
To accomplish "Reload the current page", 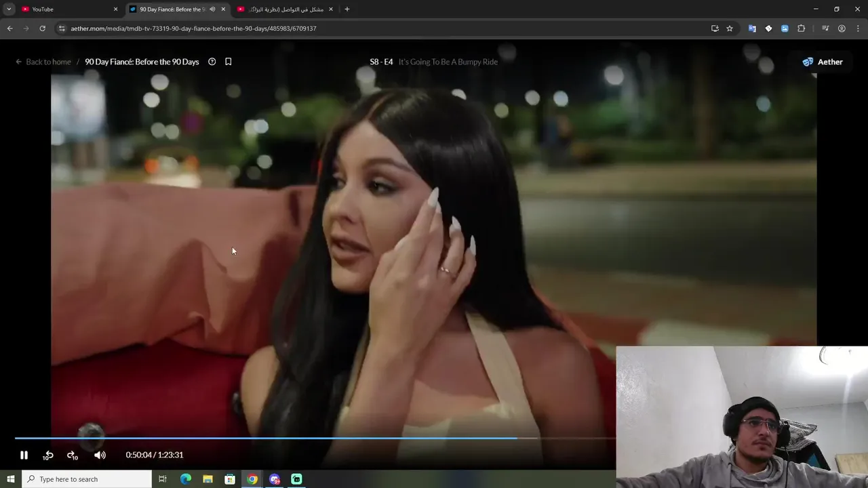I will 42,28.
